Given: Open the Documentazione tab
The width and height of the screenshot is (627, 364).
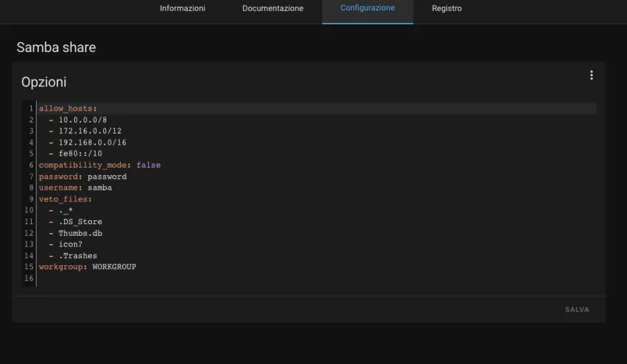Looking at the screenshot, I should click(273, 8).
